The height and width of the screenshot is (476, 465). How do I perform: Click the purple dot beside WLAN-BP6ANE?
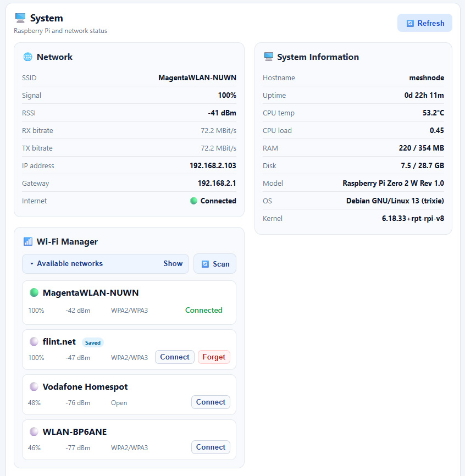34,431
